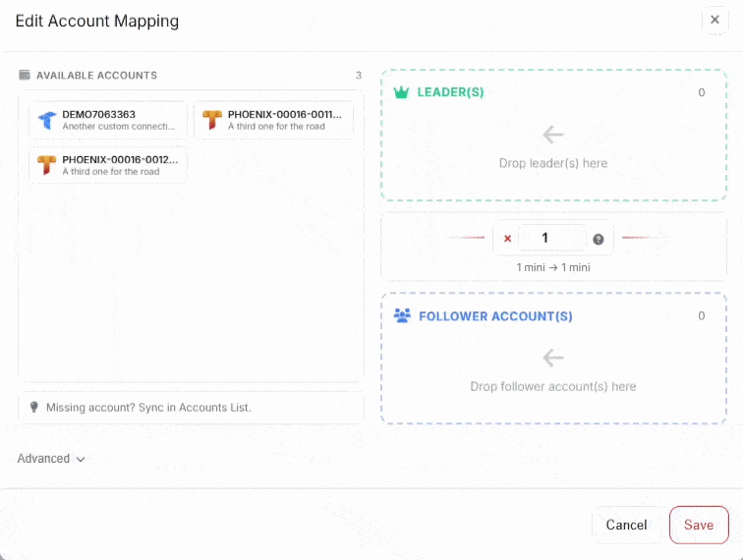Focus the multiplier input showing 1
The height and width of the screenshot is (560, 743).
tap(550, 238)
